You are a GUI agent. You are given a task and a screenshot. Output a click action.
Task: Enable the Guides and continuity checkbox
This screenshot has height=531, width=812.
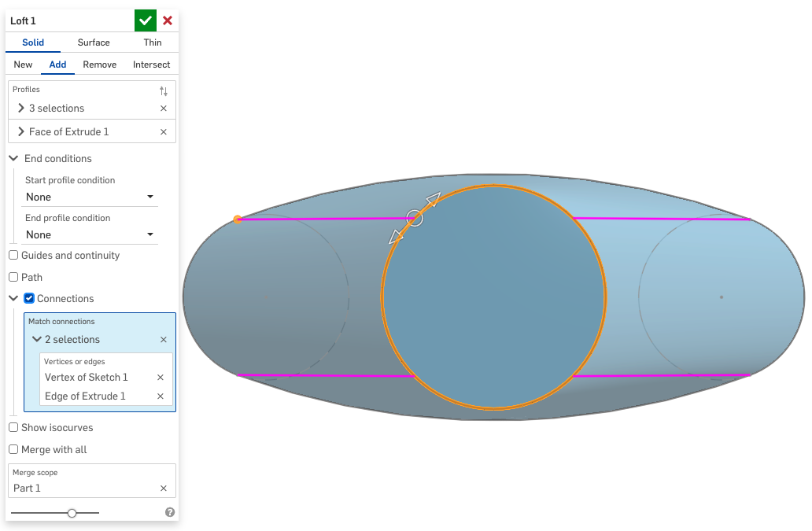(13, 255)
